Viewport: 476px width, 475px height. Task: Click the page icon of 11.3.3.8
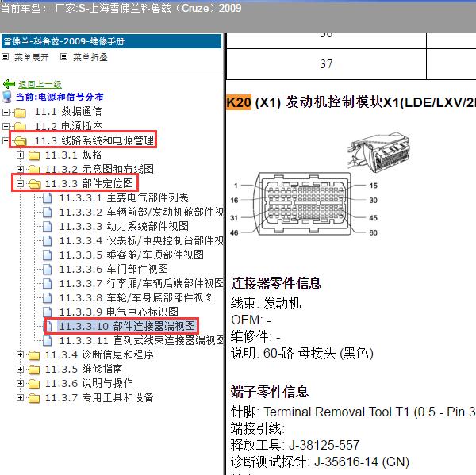pos(48,297)
